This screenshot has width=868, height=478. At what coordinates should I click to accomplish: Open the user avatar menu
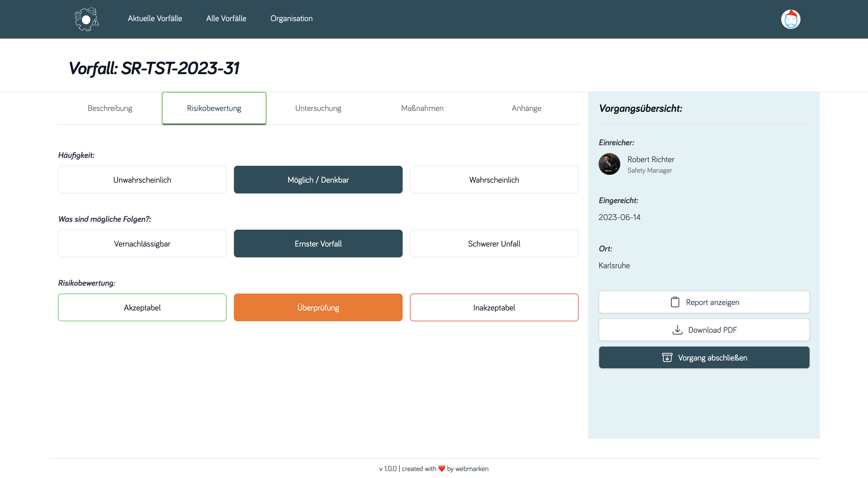(790, 19)
